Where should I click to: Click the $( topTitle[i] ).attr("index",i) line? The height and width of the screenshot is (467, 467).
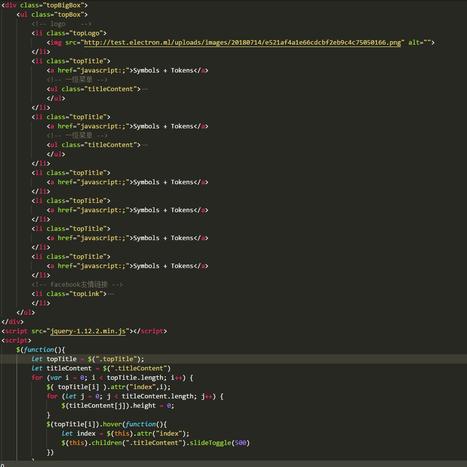109,387
